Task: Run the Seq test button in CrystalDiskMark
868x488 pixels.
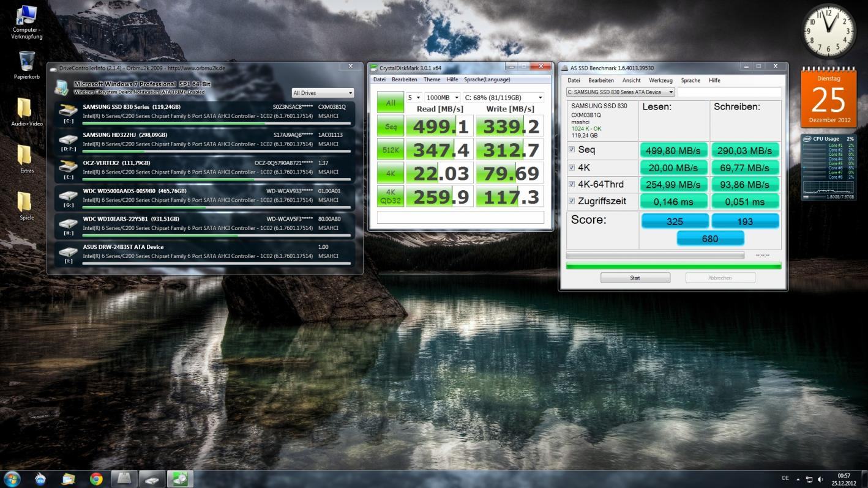Action: point(391,126)
